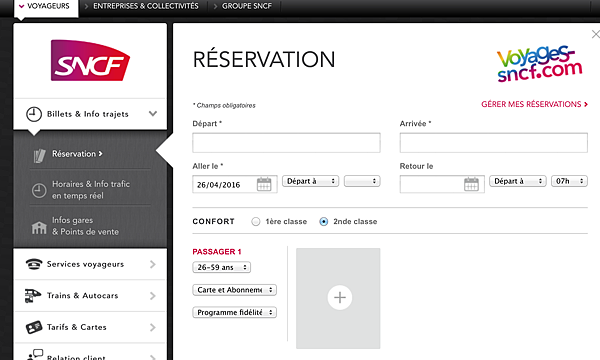The width and height of the screenshot is (600, 360).
Task: Click the grey add passenger card
Action: 338,298
